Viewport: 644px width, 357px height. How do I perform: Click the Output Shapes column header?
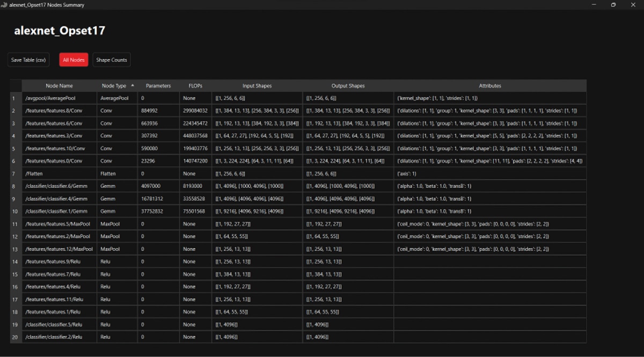[x=348, y=86]
